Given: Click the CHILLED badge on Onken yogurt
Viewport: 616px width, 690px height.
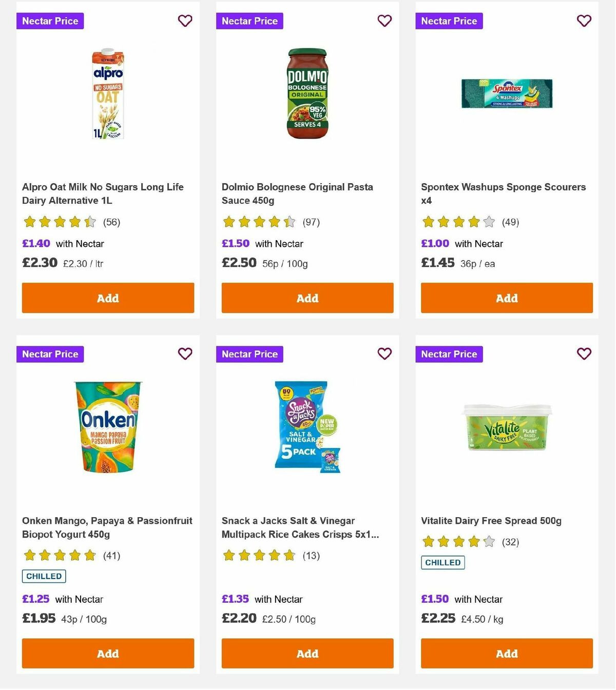Looking at the screenshot, I should (44, 576).
